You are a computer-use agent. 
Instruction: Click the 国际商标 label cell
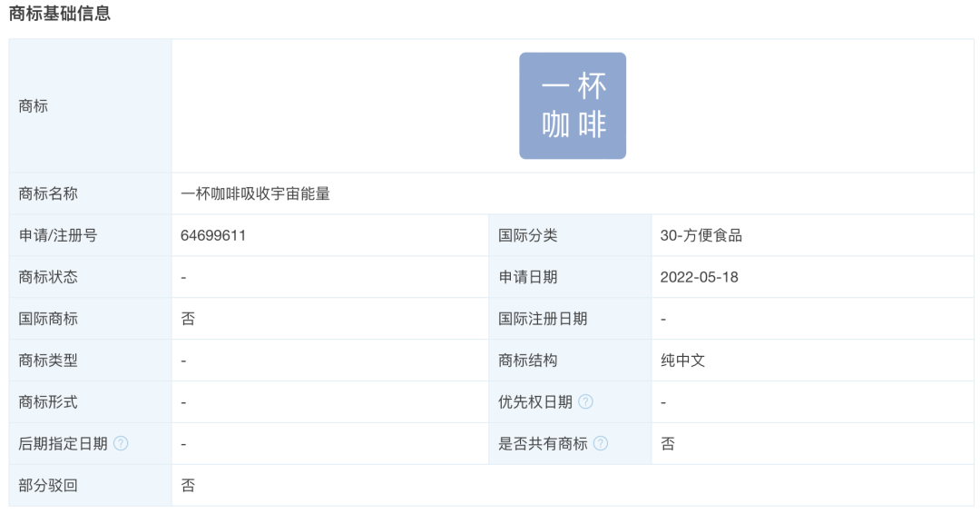48,319
